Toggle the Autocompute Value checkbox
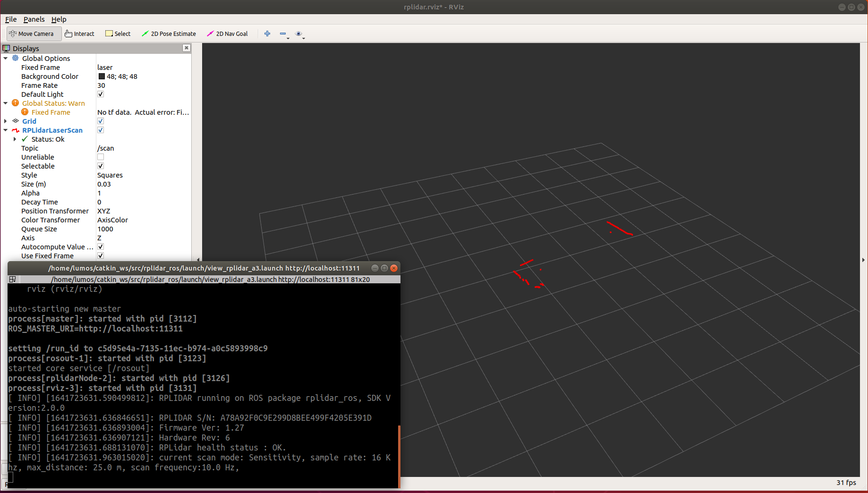This screenshot has width=868, height=493. [x=101, y=246]
